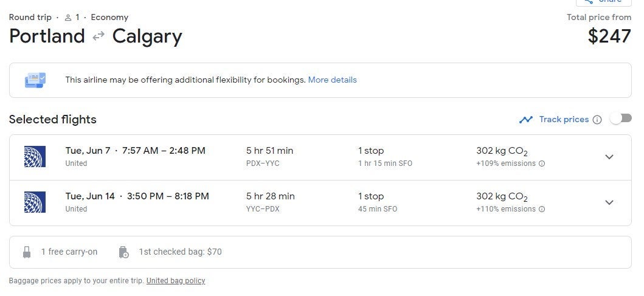Enable the Track prices toggle
Viewport: 644px width, 296px height.
621,119
